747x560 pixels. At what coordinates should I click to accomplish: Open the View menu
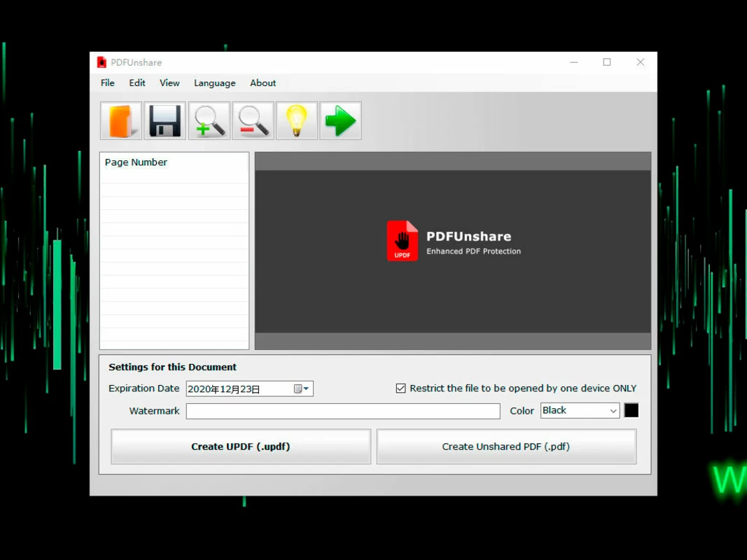(169, 83)
